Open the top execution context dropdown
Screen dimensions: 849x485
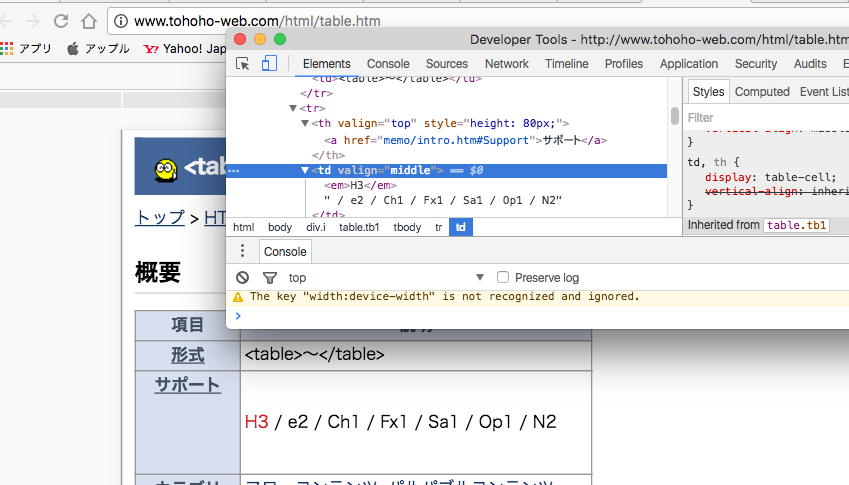pyautogui.click(x=386, y=278)
